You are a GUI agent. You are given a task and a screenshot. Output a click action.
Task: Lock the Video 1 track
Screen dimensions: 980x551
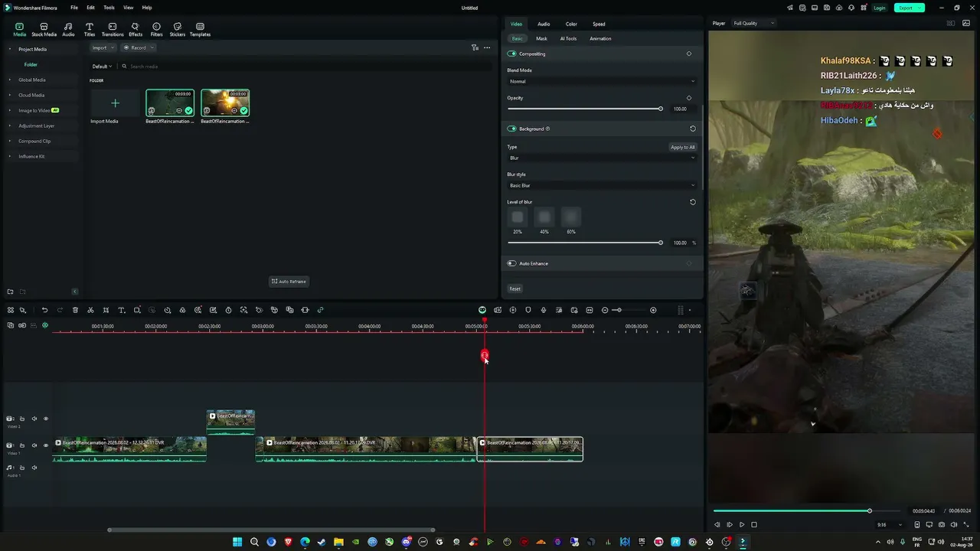click(22, 445)
